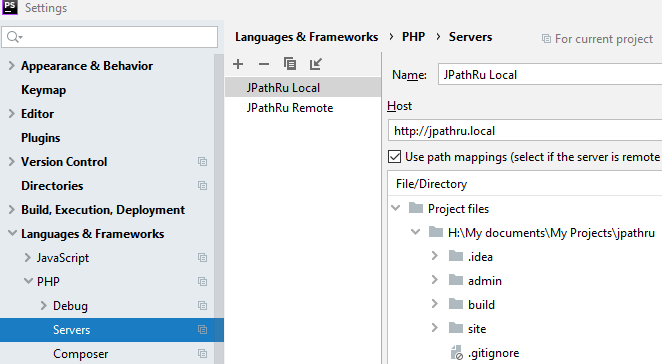Expand Appearance & Behavior section
Screen dimensions: 662x364
click(x=11, y=65)
